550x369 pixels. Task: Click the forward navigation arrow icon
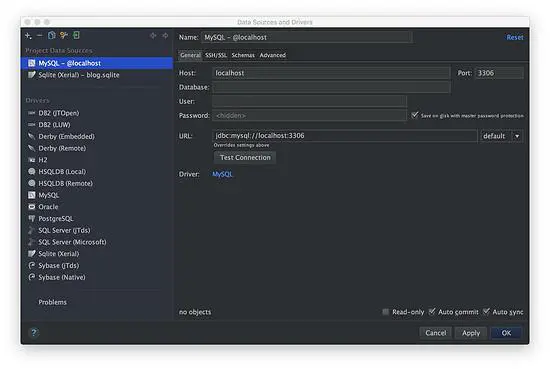pyautogui.click(x=165, y=36)
